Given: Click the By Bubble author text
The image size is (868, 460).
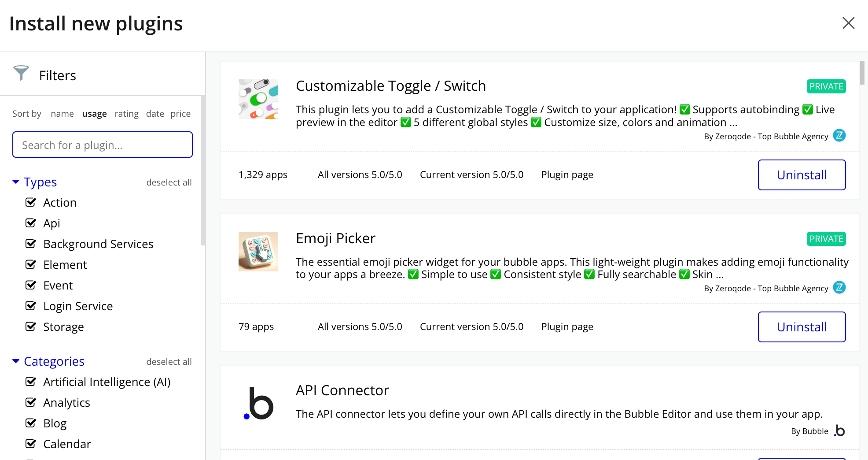Looking at the screenshot, I should pyautogui.click(x=809, y=431).
